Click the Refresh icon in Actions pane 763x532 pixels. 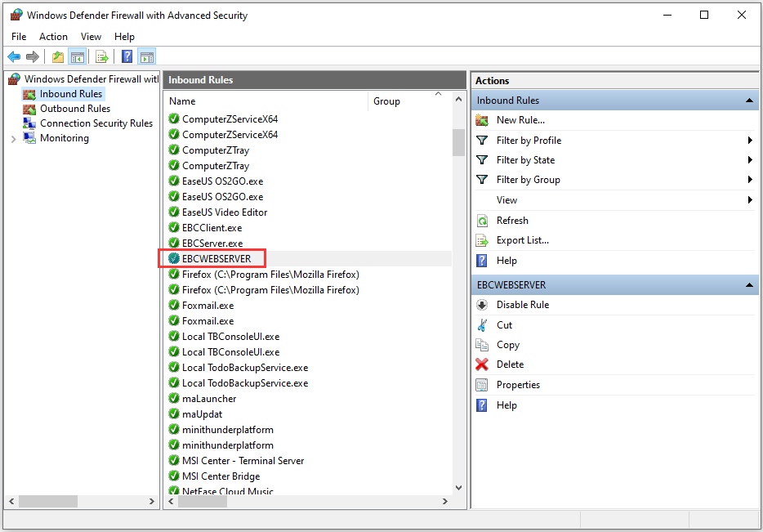(x=482, y=221)
